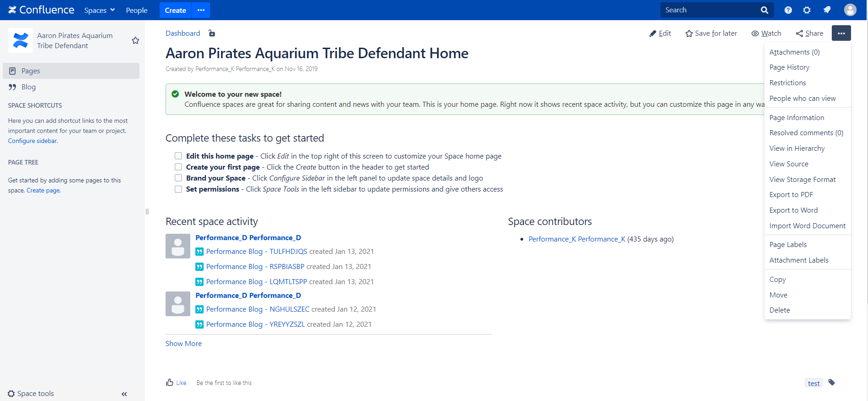Check the 'Brand your Space' task
This screenshot has height=401, width=868.
[178, 178]
